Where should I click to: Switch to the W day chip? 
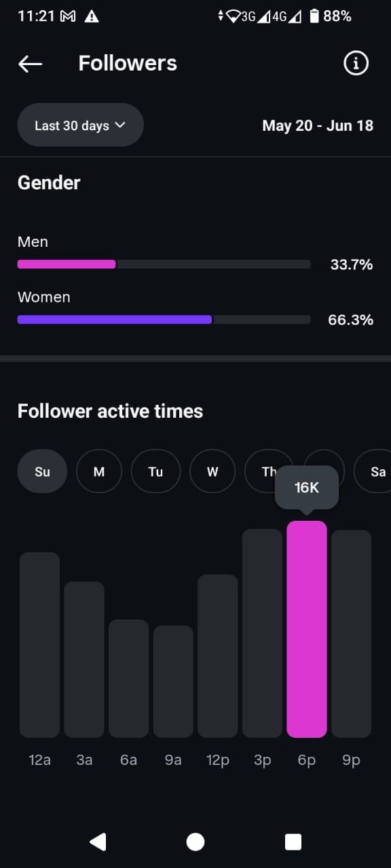point(212,471)
